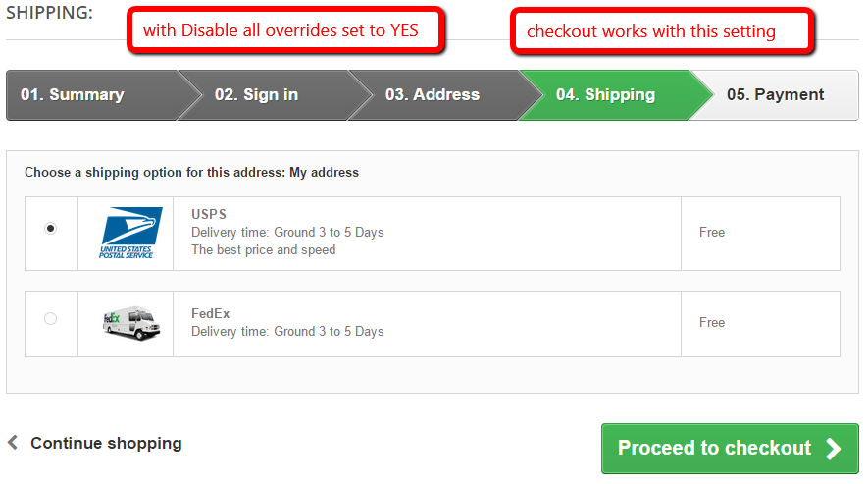Viewport: 868px width, 484px height.
Task: Click the SHIPPING: page heading
Action: tap(49, 13)
